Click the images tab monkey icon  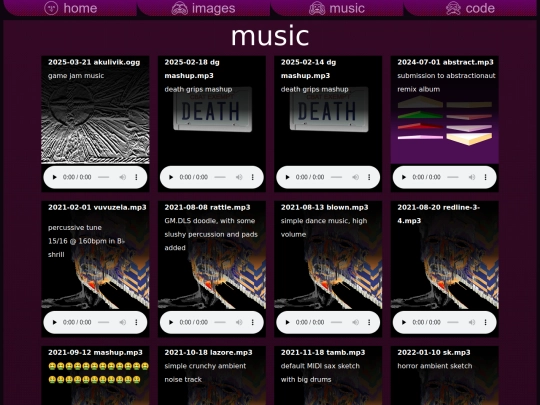179,8
